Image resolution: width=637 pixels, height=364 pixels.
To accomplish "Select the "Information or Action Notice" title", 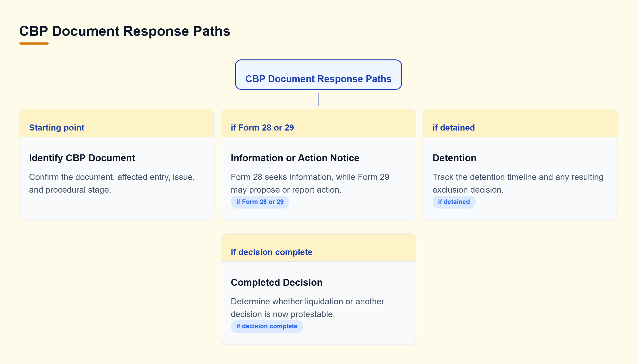I will tap(295, 158).
